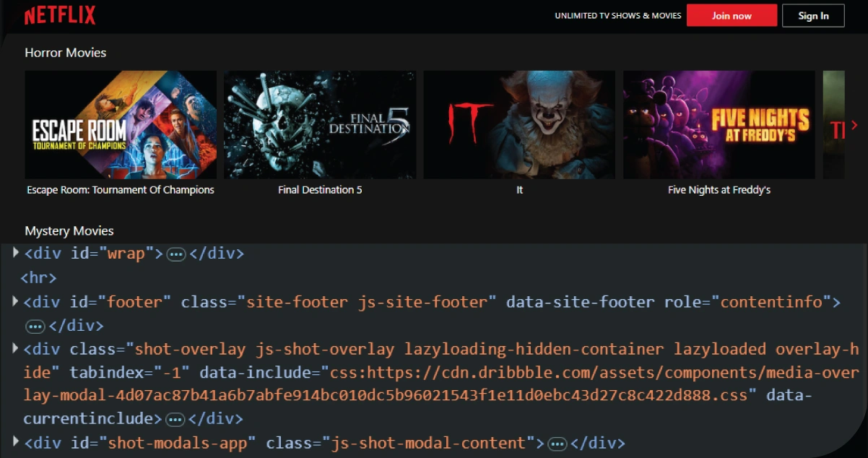
Task: Click the Netflix logo
Action: point(60,16)
